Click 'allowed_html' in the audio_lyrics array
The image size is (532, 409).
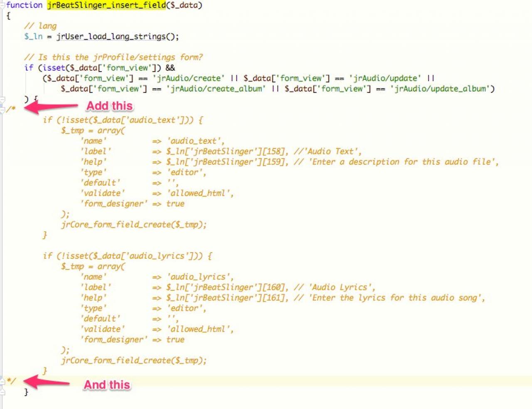pyautogui.click(x=199, y=329)
